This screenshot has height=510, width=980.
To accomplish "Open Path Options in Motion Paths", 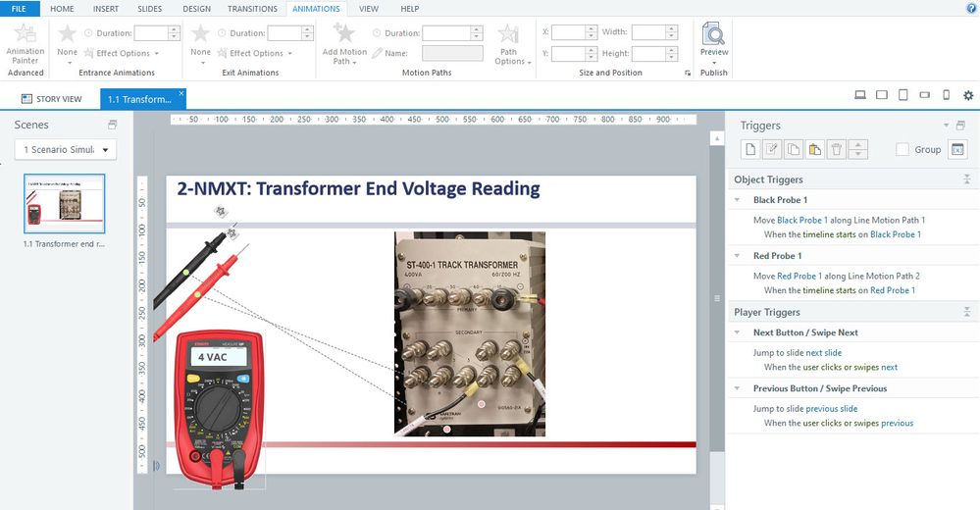I will point(512,45).
